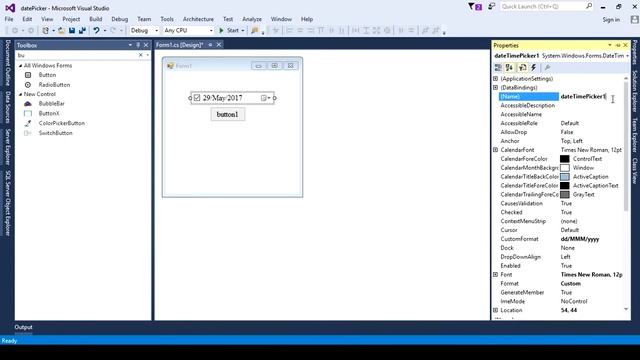Open the Toolbox window position dropdown arrow
The width and height of the screenshot is (640, 360).
coord(130,45)
